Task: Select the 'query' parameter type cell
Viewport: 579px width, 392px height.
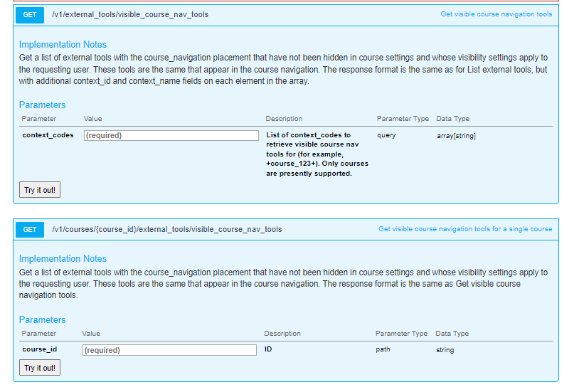Action: 386,136
